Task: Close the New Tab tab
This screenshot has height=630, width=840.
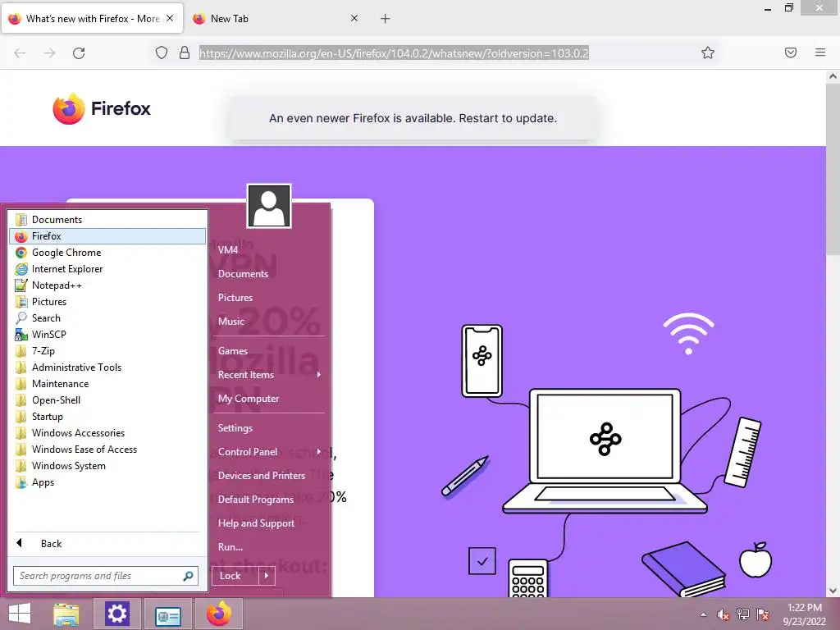Action: (x=354, y=18)
